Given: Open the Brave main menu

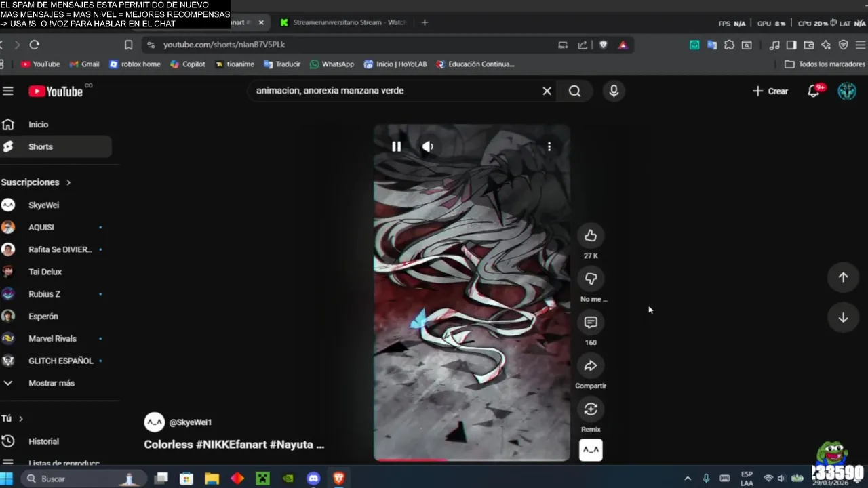Looking at the screenshot, I should (861, 45).
